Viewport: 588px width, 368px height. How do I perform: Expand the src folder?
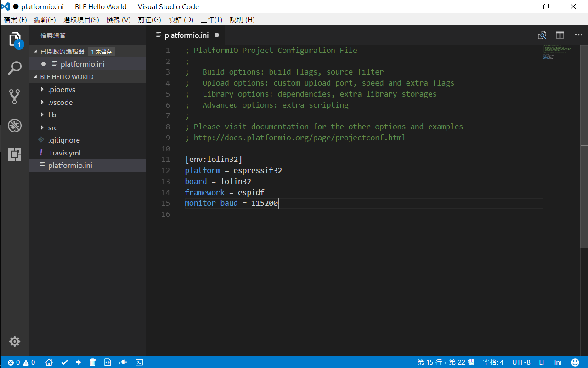pyautogui.click(x=52, y=127)
